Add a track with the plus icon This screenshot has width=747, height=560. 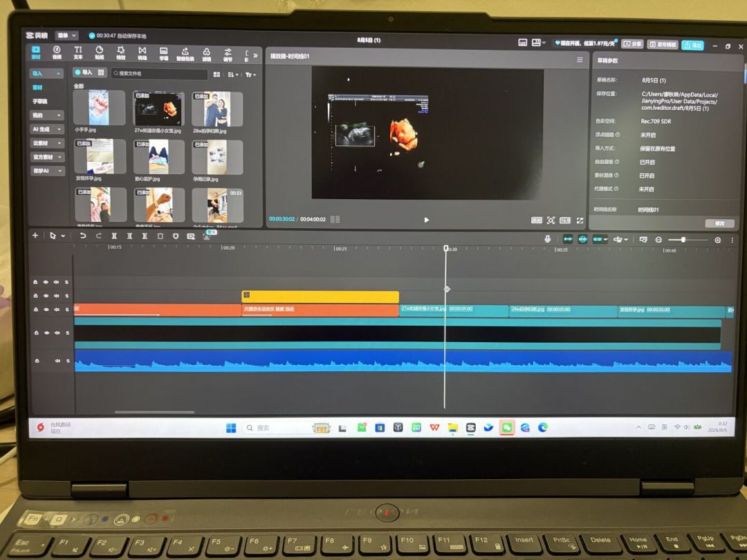[x=35, y=235]
